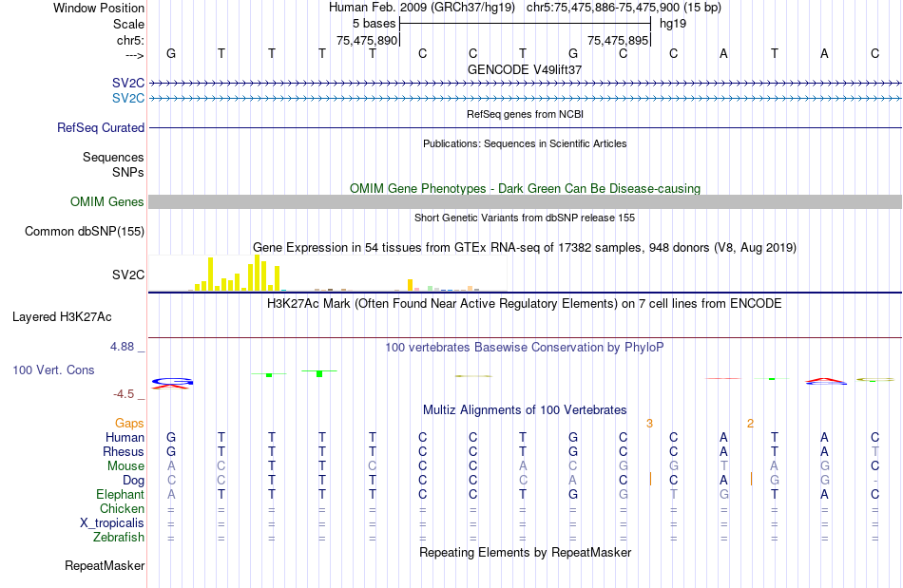Viewport: 903px width, 588px height.
Task: Open the GTEx Gene Expression track title
Action: point(525,247)
